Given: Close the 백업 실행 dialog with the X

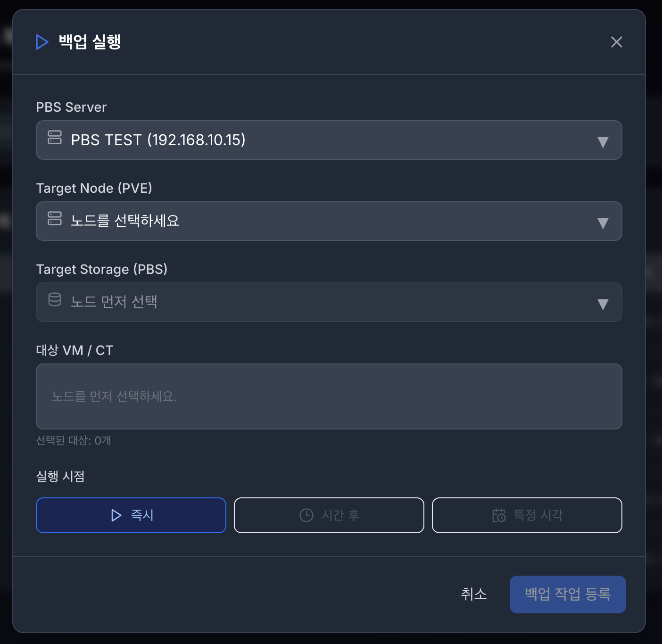Looking at the screenshot, I should [x=616, y=42].
